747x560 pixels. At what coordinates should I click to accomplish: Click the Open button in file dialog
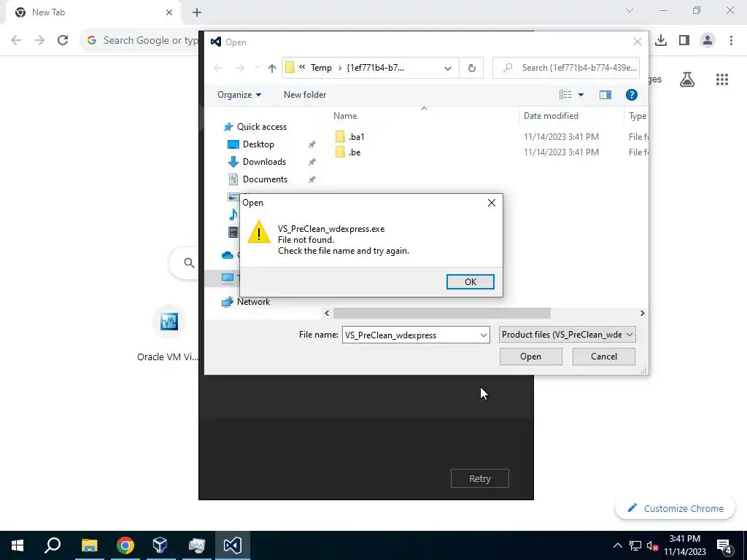point(530,357)
